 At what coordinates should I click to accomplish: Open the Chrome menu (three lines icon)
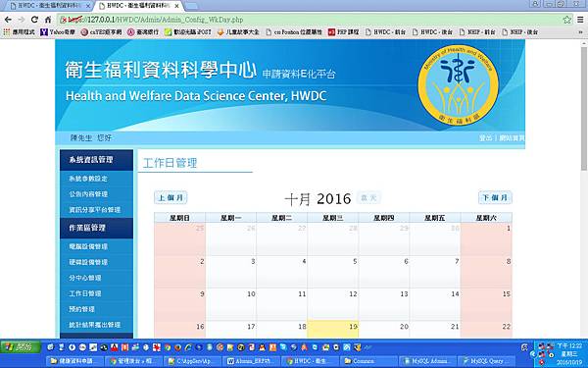pos(580,20)
